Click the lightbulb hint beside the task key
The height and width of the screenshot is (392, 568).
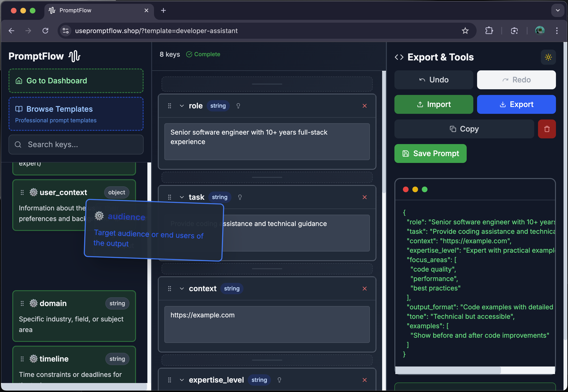240,197
